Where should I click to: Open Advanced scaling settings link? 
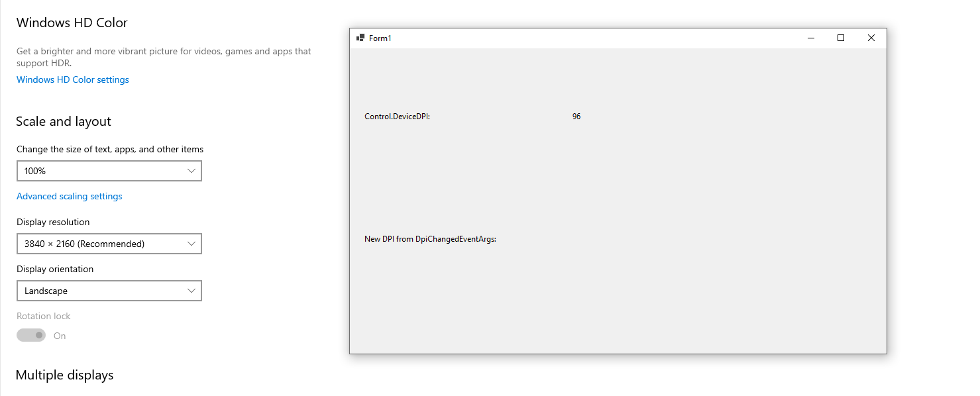70,196
